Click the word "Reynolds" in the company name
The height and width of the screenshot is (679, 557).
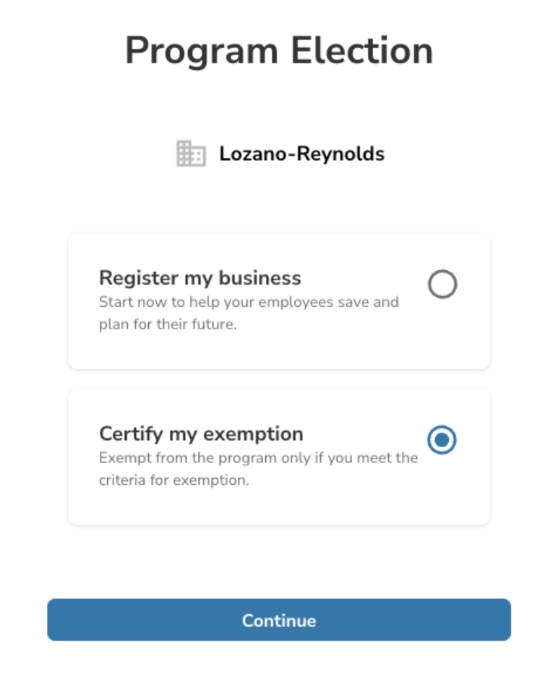pos(340,154)
